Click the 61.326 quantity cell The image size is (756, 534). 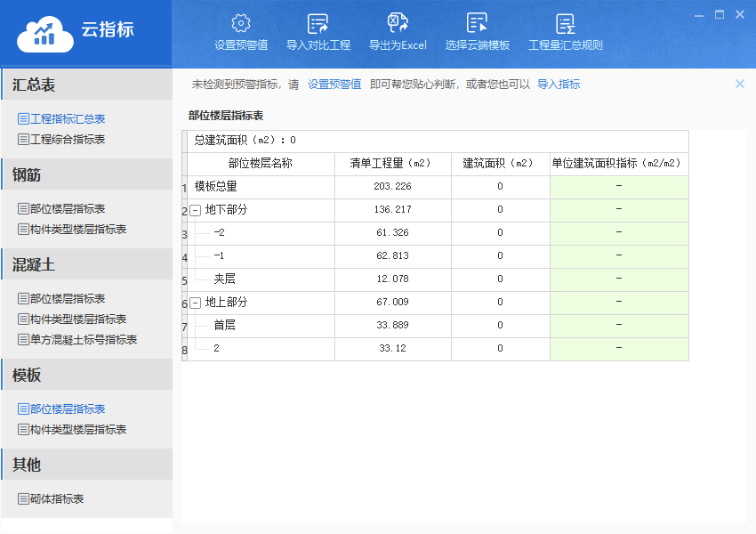pos(392,232)
